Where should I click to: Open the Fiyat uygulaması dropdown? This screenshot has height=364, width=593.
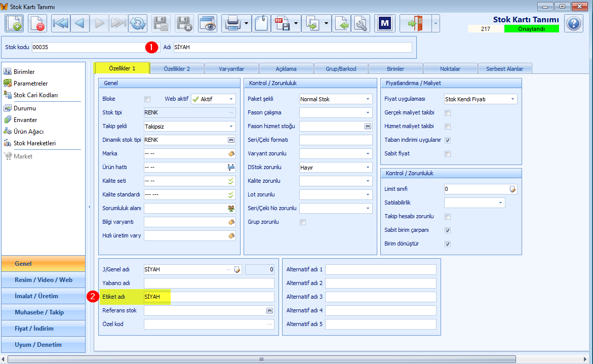click(512, 99)
